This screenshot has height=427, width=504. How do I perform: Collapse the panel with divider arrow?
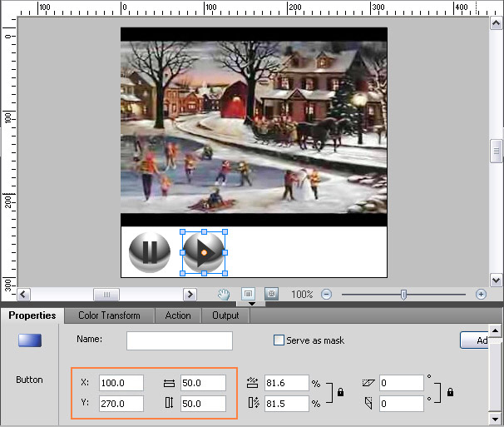click(252, 304)
